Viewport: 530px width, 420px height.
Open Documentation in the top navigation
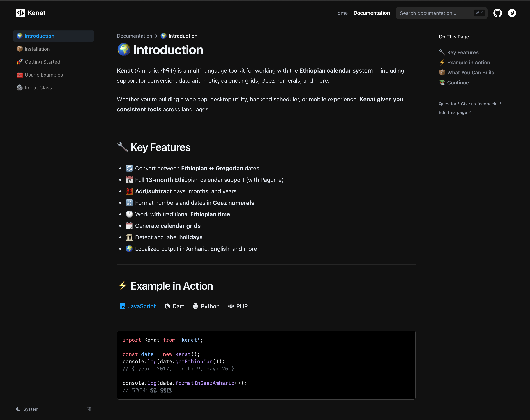(x=371, y=13)
